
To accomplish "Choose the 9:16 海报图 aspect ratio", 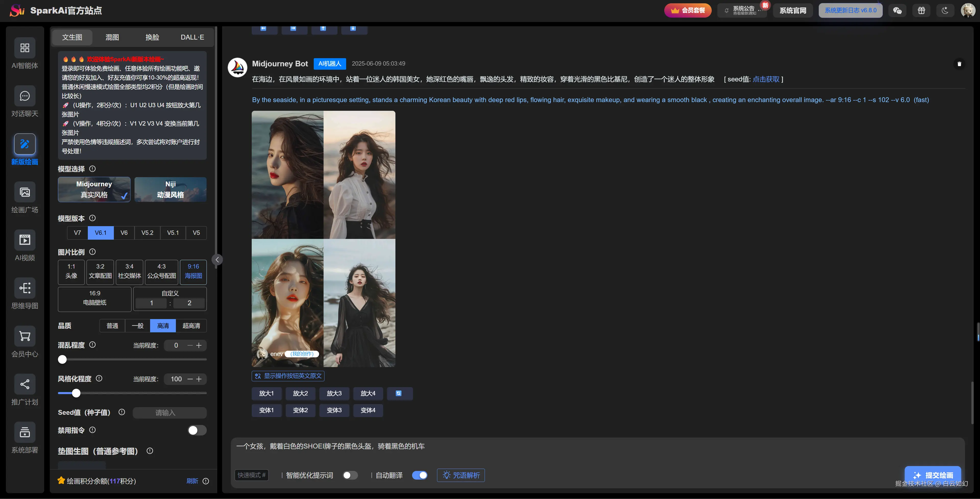I will [193, 272].
